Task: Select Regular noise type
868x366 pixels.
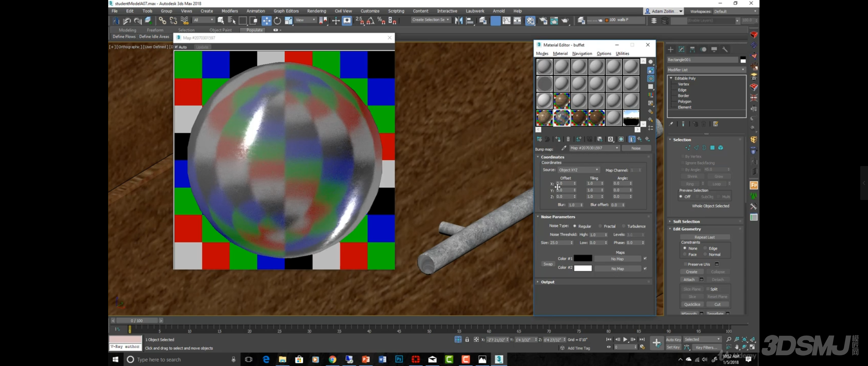Action: (575, 226)
